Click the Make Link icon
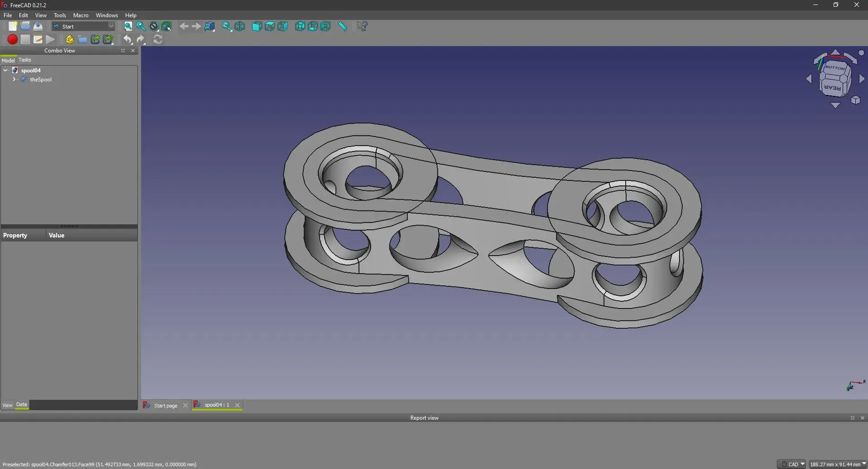868x469 pixels. tap(95, 39)
